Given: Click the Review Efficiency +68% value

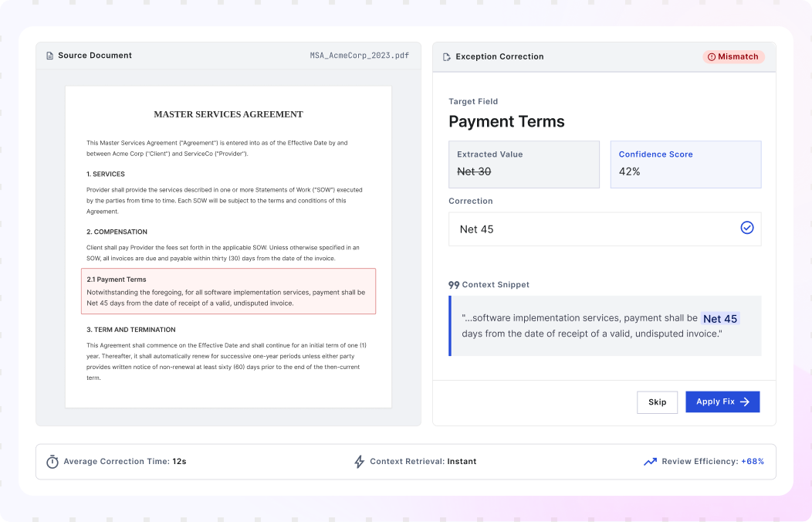Looking at the screenshot, I should [753, 462].
